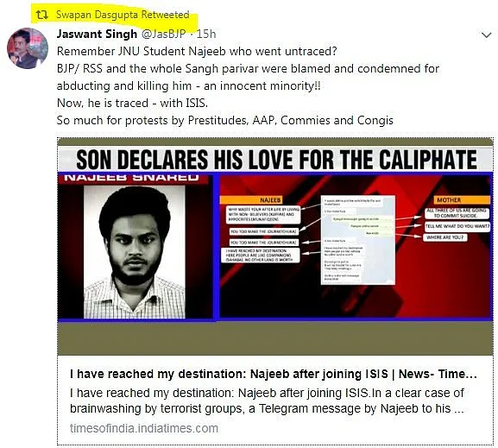
Task: Click the orange MOTHER label in the graphic
Action: 449,200
